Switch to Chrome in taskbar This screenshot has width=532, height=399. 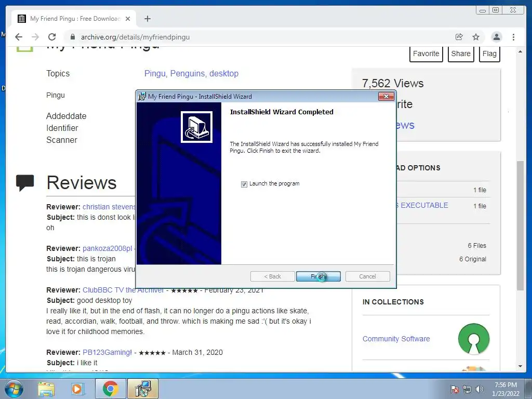(x=110, y=389)
